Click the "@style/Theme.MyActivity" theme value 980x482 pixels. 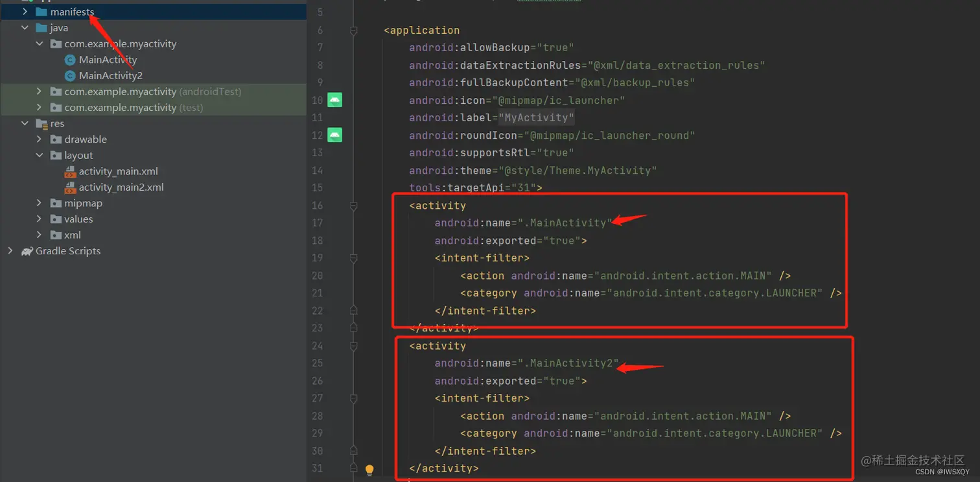577,171
